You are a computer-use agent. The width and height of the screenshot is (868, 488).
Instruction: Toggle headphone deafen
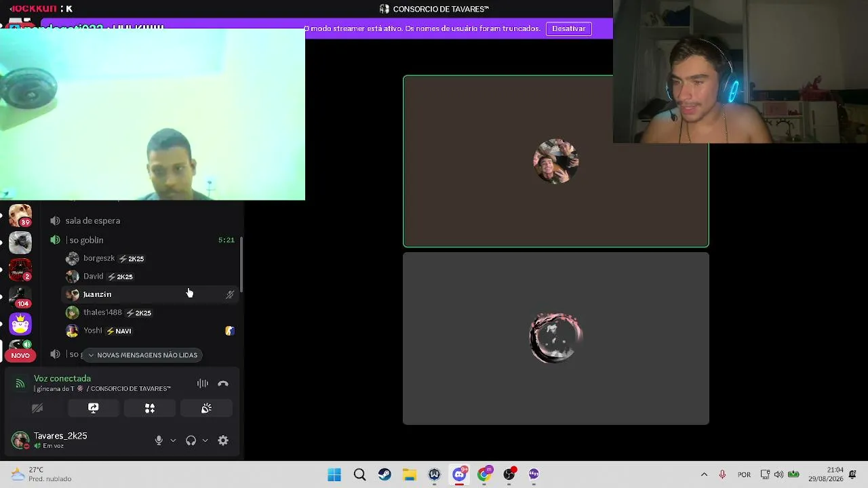point(191,441)
